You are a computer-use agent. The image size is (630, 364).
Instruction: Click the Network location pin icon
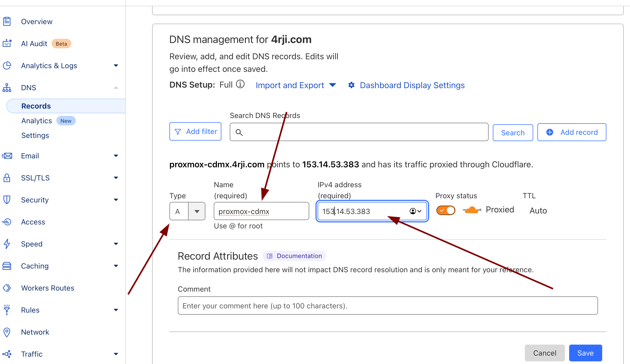click(x=7, y=332)
